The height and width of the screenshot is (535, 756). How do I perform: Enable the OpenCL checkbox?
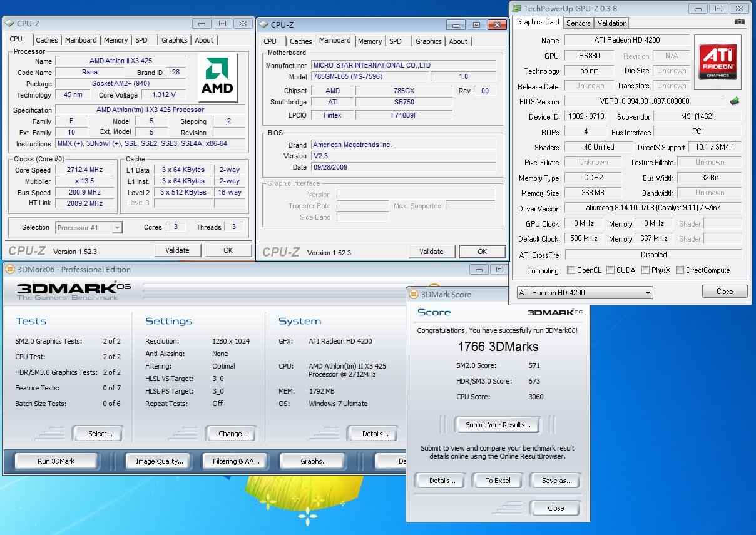click(x=571, y=270)
